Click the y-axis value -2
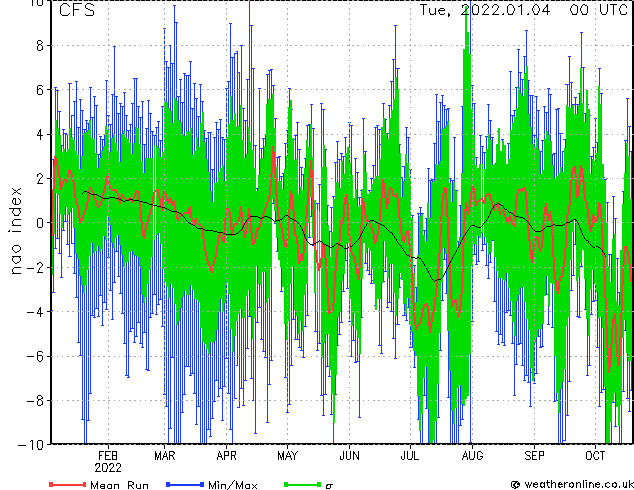Viewport: 634px width, 490px height. pos(35,267)
